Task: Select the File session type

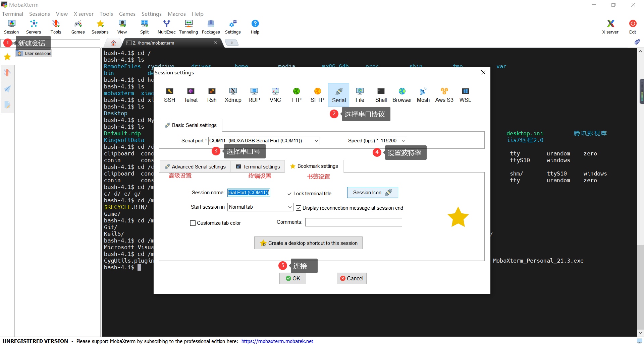Action: pyautogui.click(x=360, y=95)
